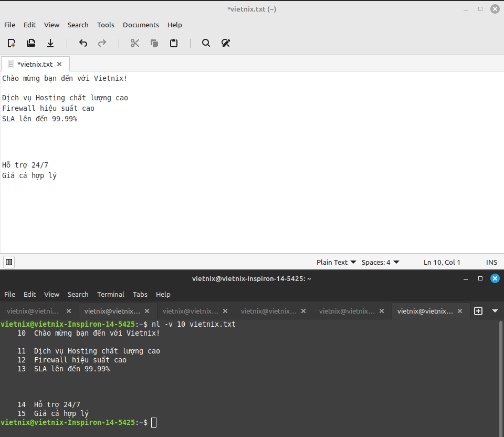Image resolution: width=504 pixels, height=437 pixels.
Task: Open Plain Text syntax dropdown
Action: tap(336, 263)
